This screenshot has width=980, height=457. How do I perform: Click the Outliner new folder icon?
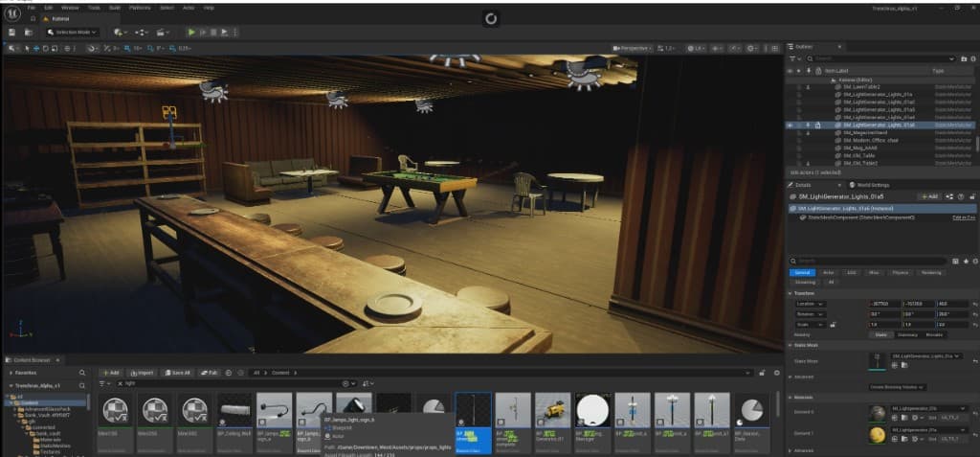pyautogui.click(x=966, y=58)
